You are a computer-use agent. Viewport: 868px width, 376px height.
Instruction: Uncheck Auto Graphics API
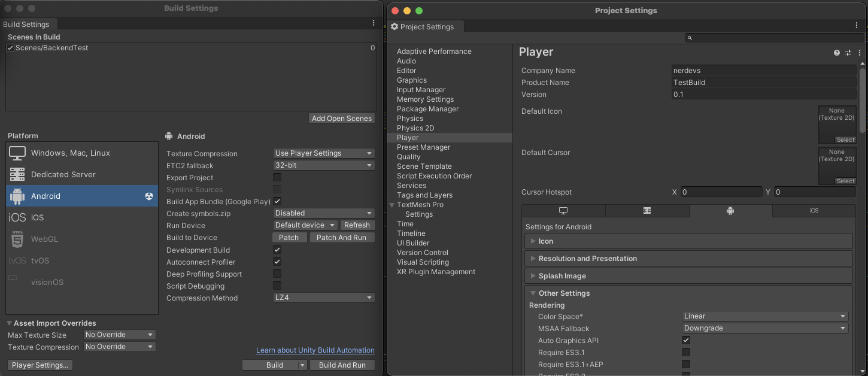pos(686,340)
